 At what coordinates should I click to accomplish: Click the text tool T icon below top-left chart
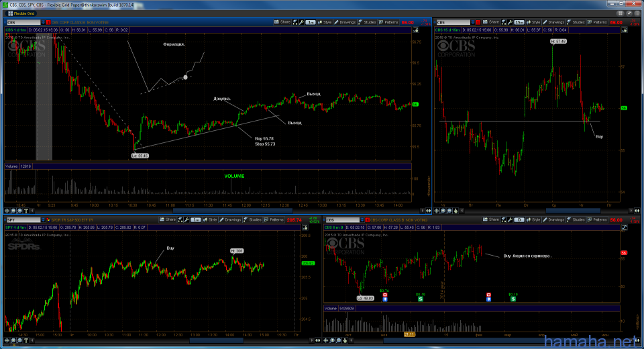click(26, 211)
